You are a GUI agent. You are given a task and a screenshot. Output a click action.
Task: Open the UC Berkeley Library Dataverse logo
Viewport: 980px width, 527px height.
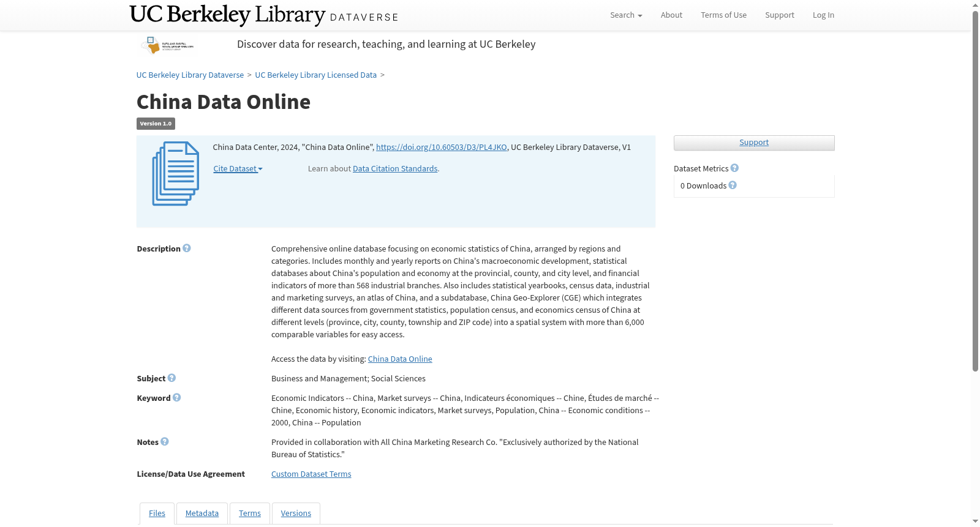pyautogui.click(x=264, y=15)
